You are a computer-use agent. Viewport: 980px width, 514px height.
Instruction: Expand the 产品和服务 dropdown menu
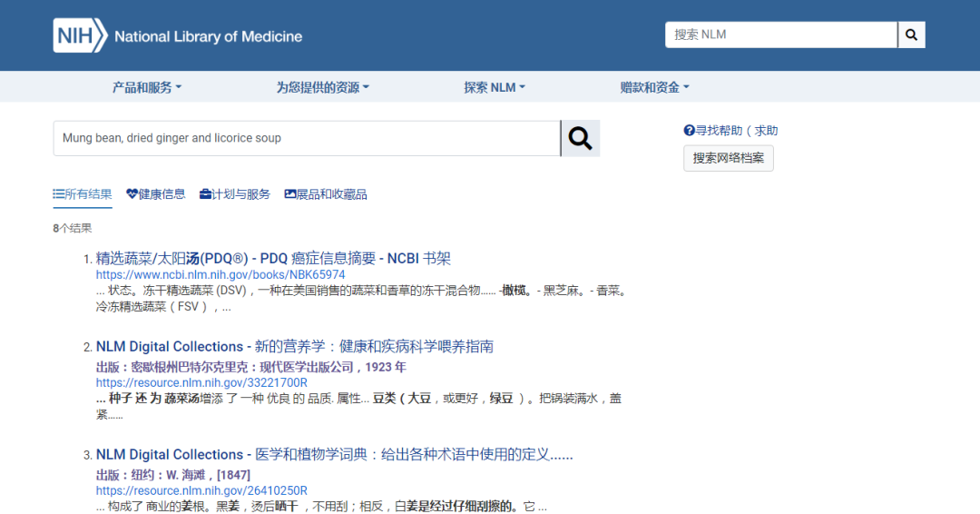pyautogui.click(x=147, y=87)
